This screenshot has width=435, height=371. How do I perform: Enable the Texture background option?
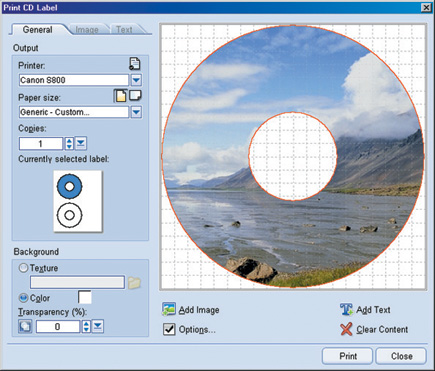point(23,268)
